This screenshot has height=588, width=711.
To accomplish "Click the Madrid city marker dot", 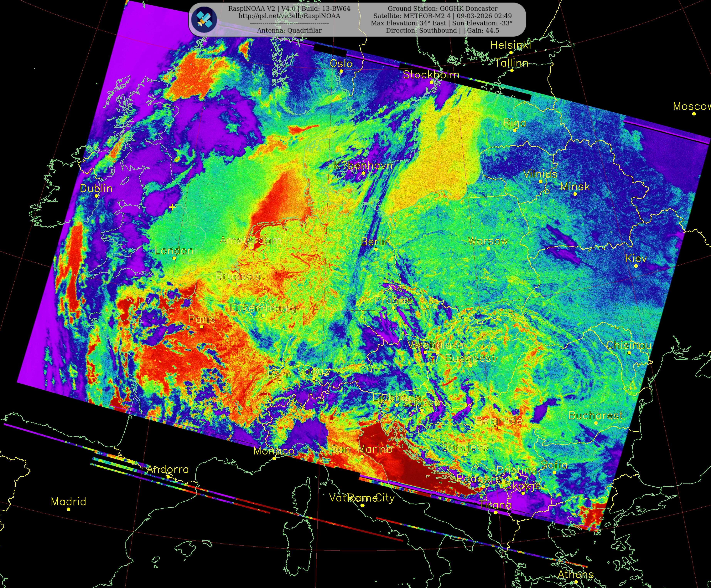I will coord(68,509).
